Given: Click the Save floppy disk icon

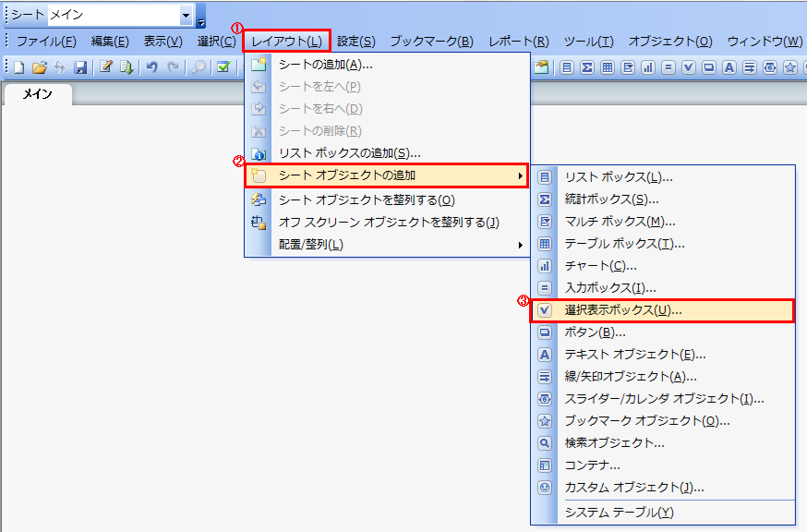Looking at the screenshot, I should (x=79, y=67).
